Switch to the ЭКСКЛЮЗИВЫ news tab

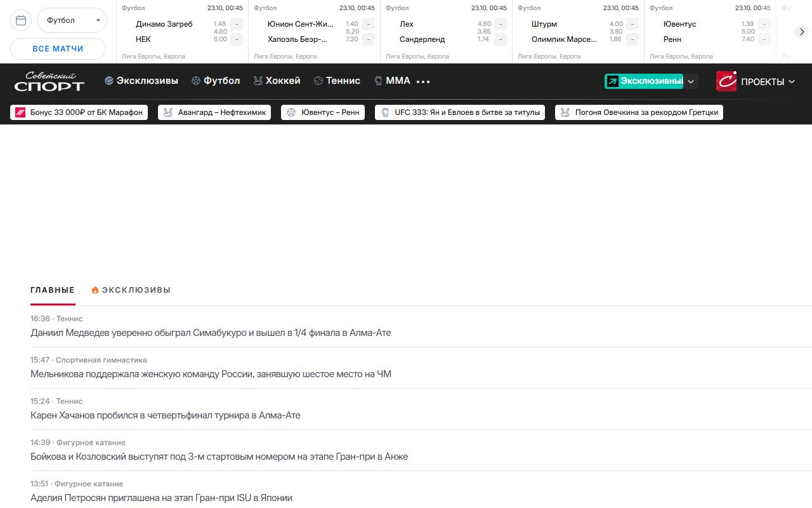pyautogui.click(x=131, y=290)
